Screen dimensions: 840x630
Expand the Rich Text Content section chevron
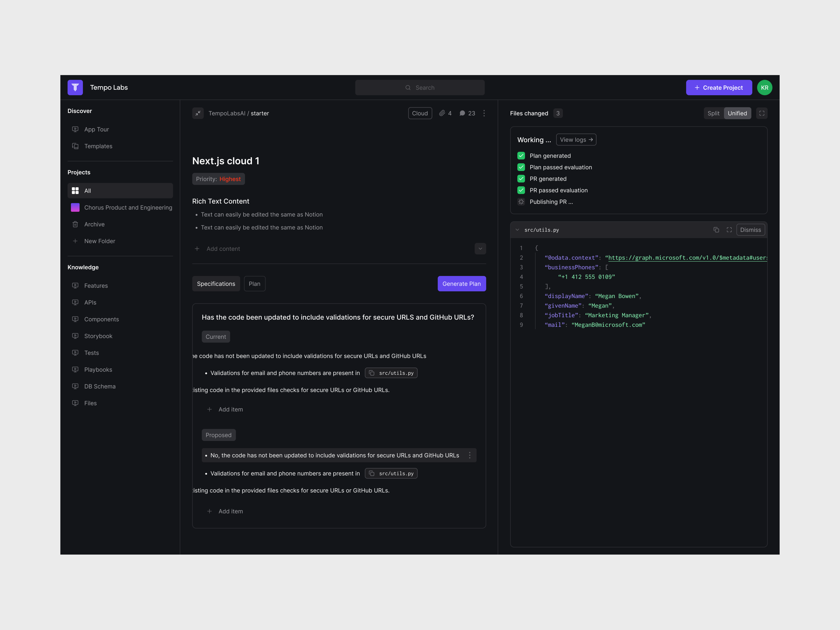click(480, 248)
